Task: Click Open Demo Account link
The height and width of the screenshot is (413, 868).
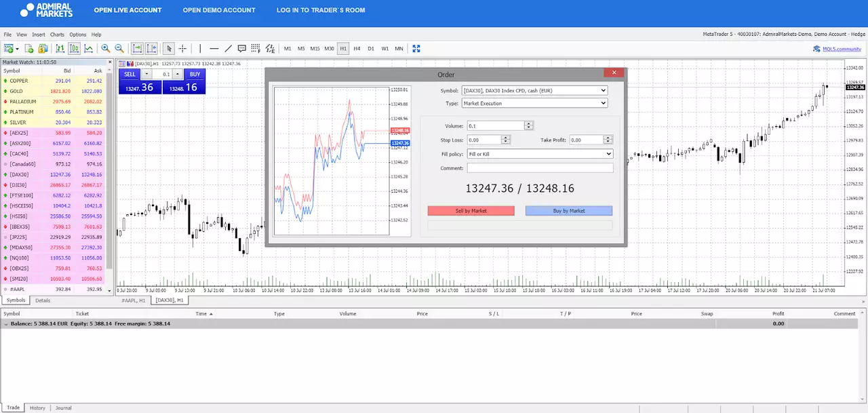Action: click(219, 10)
